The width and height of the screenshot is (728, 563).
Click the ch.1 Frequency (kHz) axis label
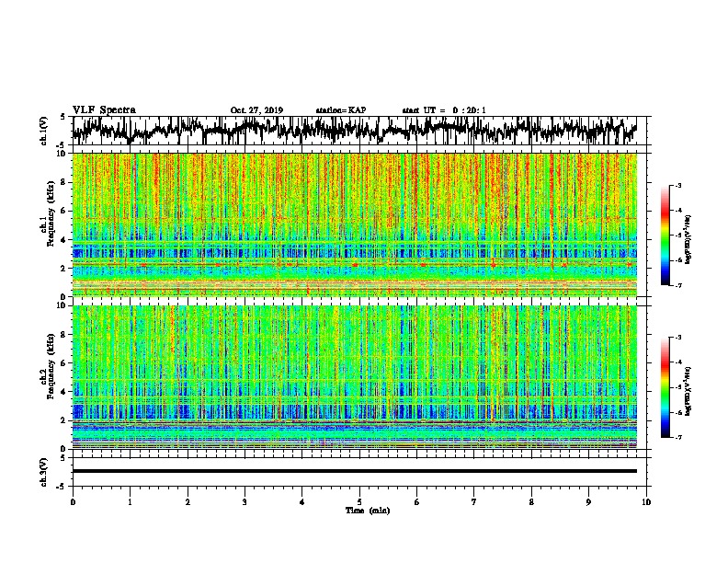pyautogui.click(x=48, y=214)
